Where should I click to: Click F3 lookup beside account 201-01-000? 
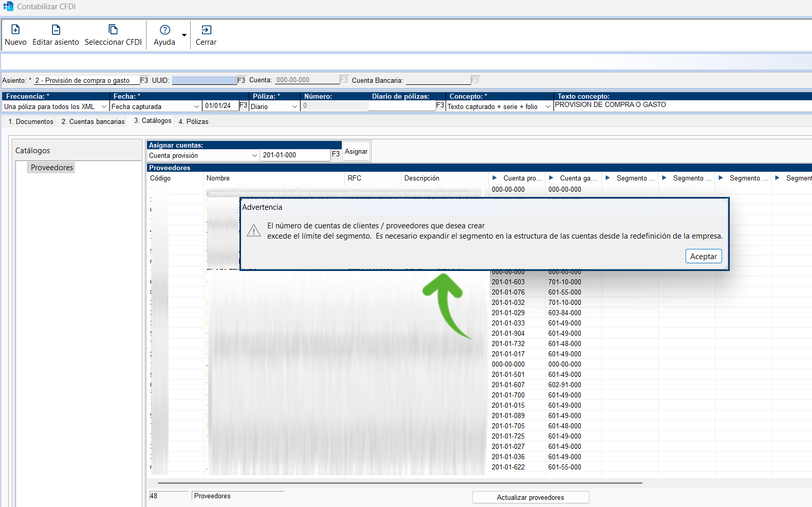point(336,154)
